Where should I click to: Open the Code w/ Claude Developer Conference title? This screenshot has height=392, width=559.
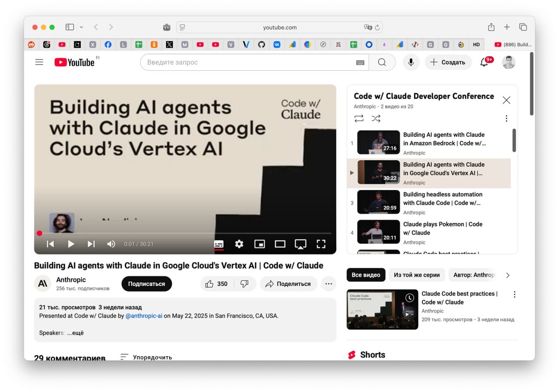424,96
